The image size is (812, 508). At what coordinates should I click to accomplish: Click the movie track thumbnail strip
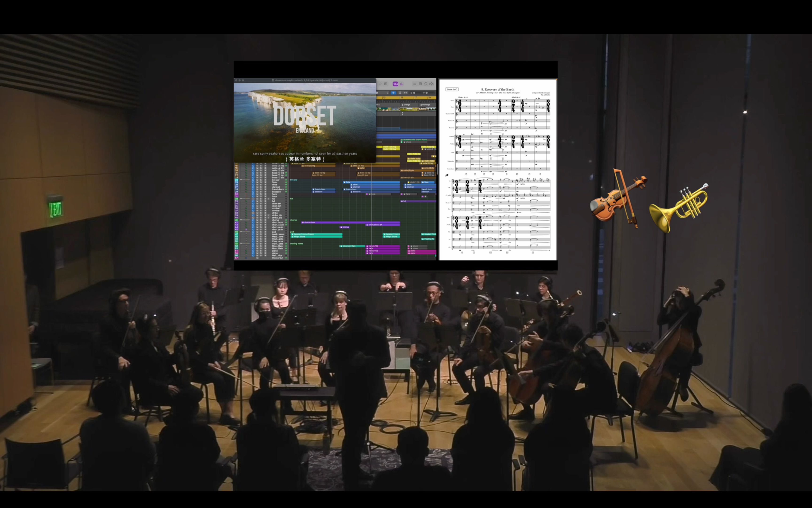[x=406, y=109]
